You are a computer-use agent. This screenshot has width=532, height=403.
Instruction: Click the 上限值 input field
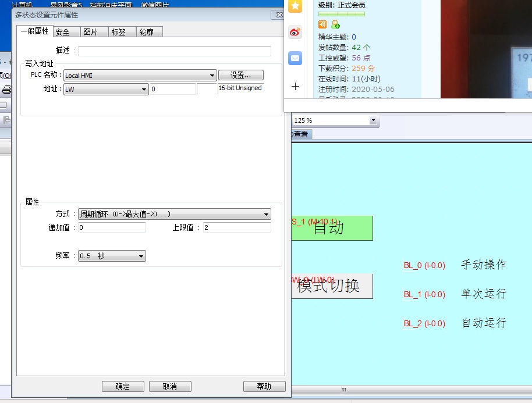tap(236, 227)
